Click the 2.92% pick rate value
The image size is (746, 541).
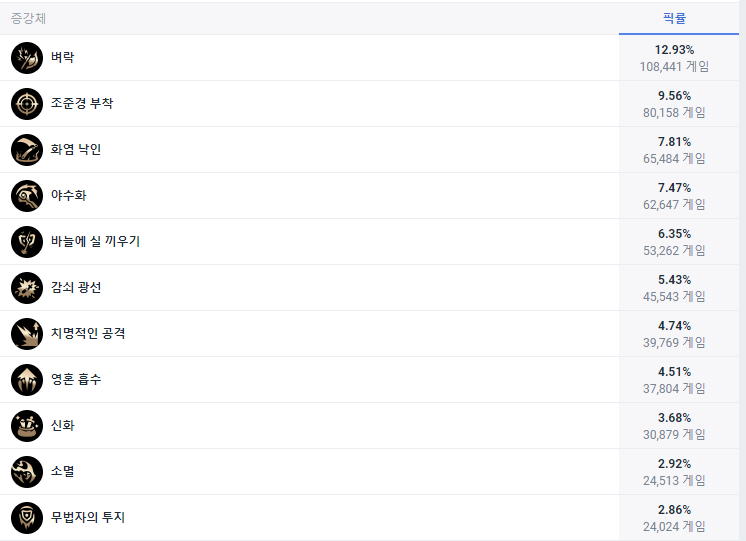(x=674, y=463)
